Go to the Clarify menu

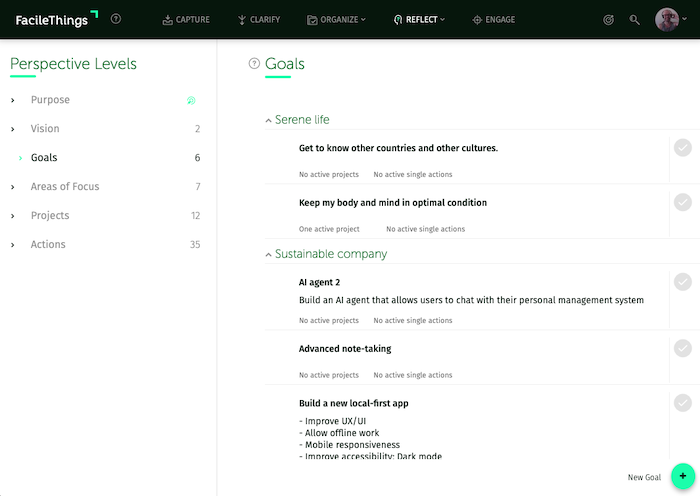pyautogui.click(x=265, y=20)
